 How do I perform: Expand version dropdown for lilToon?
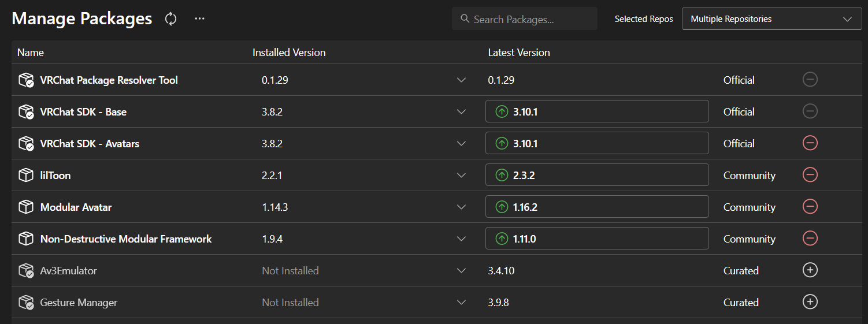(x=461, y=176)
